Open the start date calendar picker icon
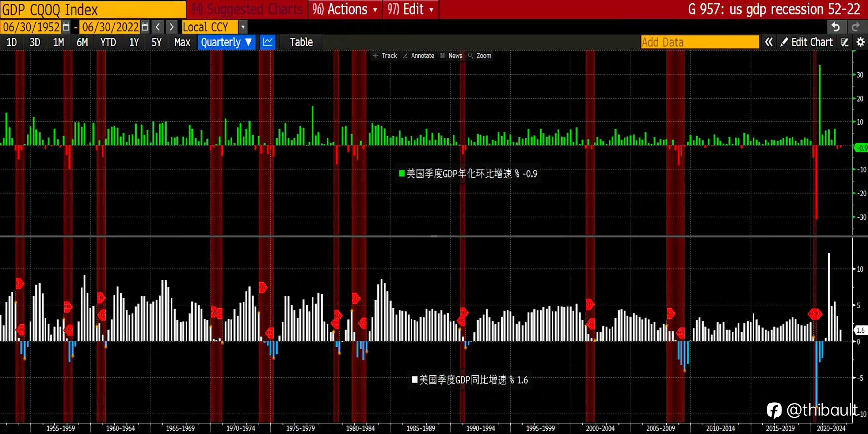The image size is (868, 434). click(x=66, y=27)
